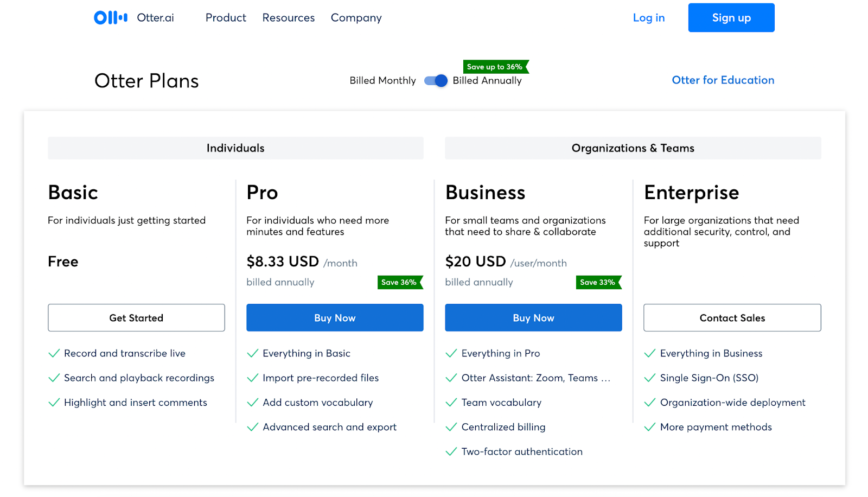The width and height of the screenshot is (868, 497).
Task: Click the Sign up button
Action: click(x=731, y=18)
